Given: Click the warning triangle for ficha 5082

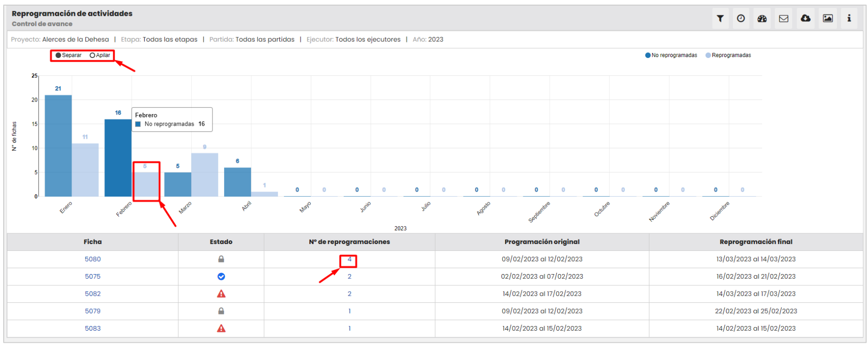Looking at the screenshot, I should coord(221,294).
